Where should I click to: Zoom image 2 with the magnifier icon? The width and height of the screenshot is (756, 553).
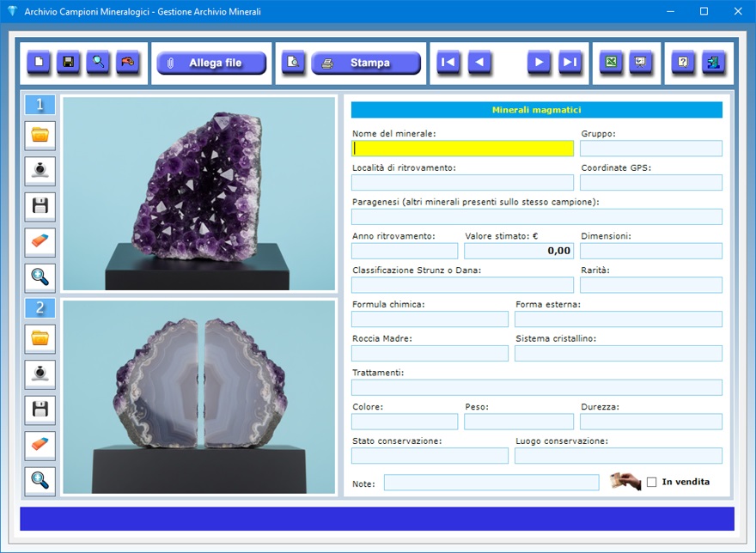point(40,481)
